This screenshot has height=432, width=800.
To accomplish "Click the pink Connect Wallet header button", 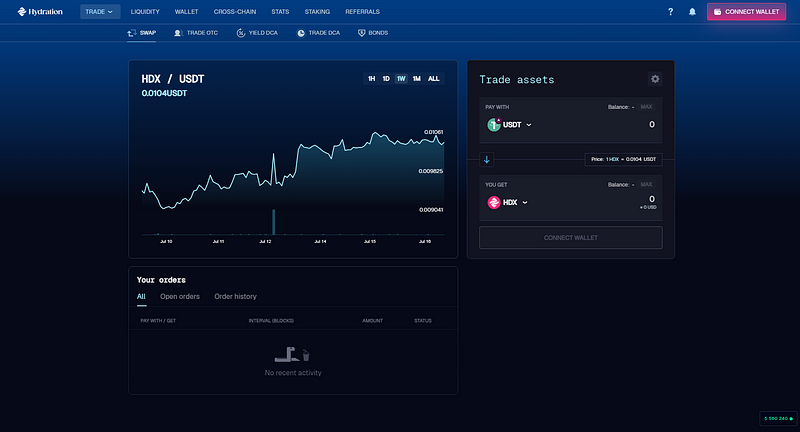I will tap(746, 12).
